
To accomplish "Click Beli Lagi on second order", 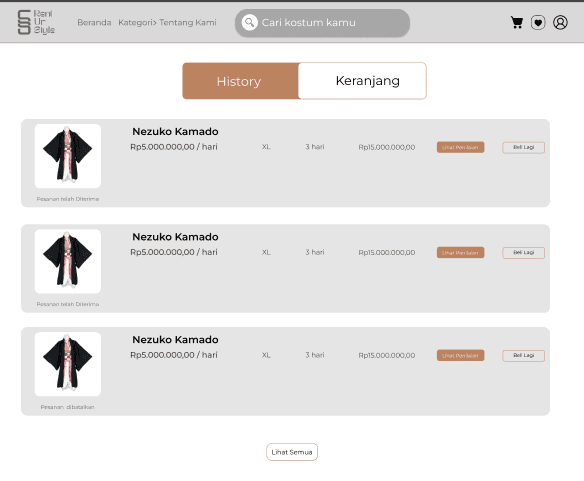I will coord(523,253).
